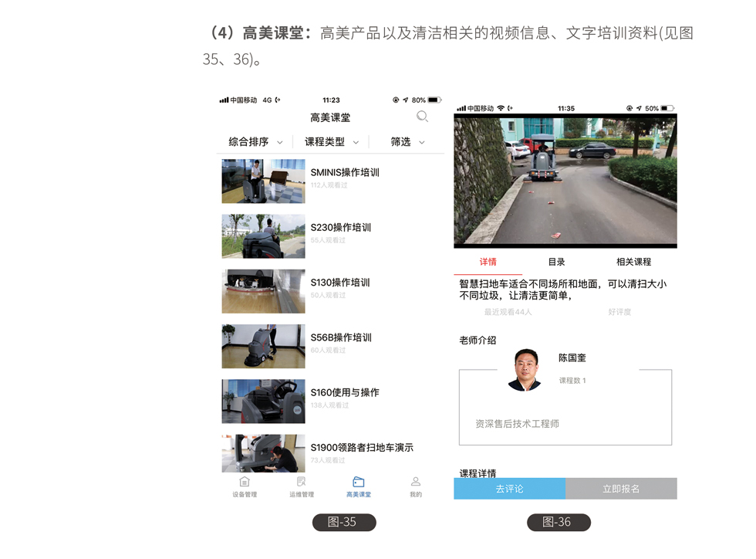Screen dimensions: 756x559
Task: Select the 高美课堂 folder icon
Action: point(359,482)
